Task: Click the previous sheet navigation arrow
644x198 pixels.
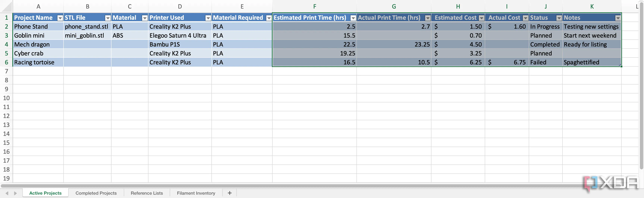Action: 7,193
